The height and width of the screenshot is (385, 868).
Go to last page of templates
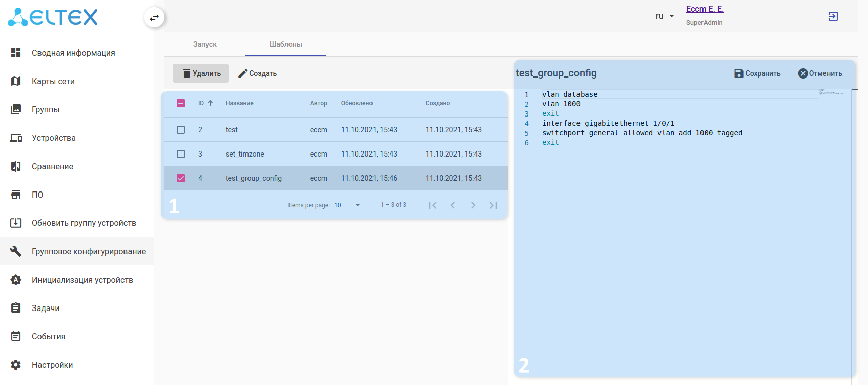click(x=493, y=205)
